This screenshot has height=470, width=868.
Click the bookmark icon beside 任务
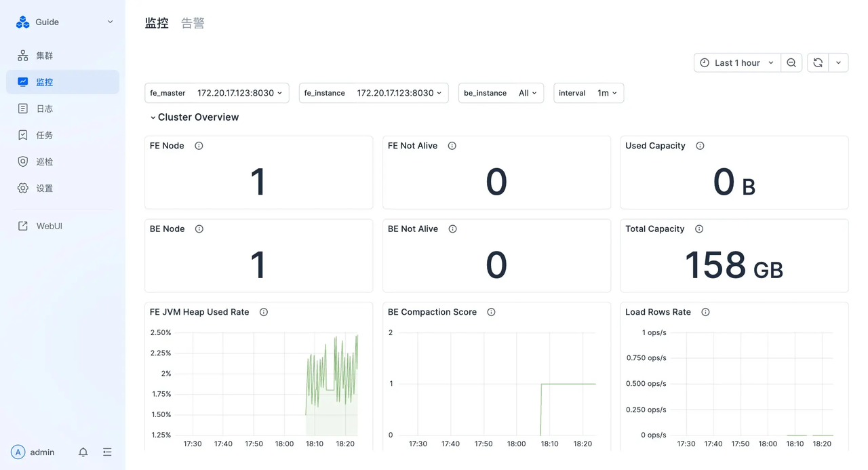click(23, 135)
